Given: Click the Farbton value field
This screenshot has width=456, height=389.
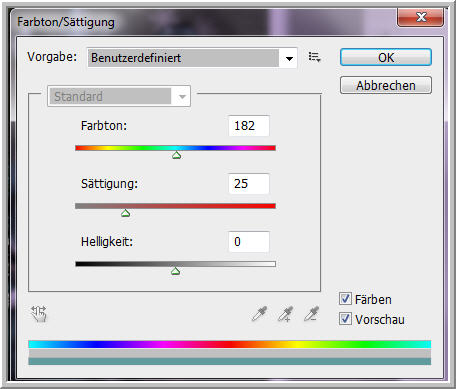Looking at the screenshot, I should point(249,126).
